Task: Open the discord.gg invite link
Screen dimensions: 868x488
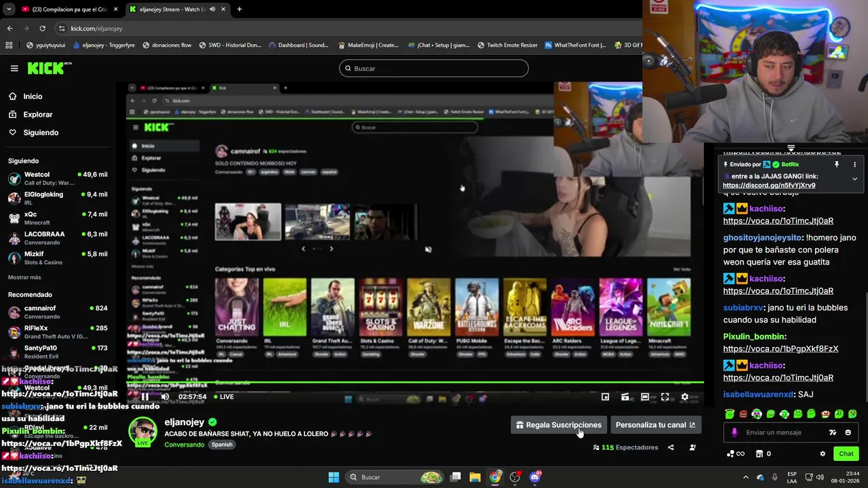Action: (769, 185)
